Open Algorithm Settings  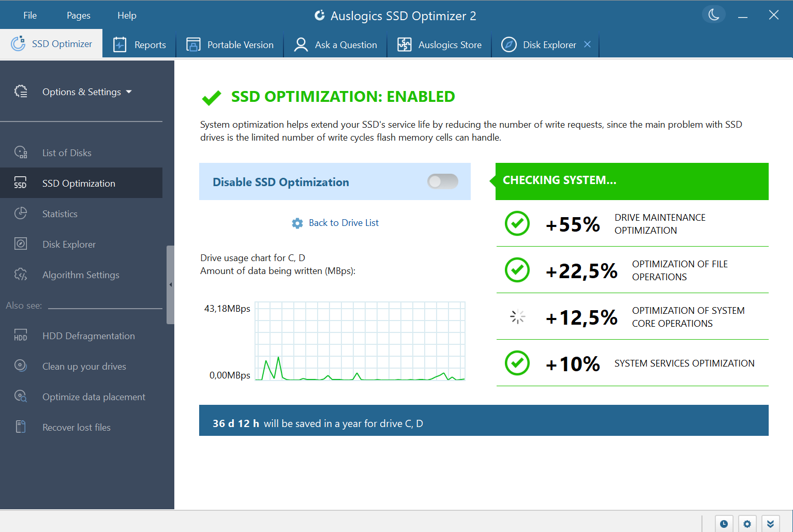tap(81, 275)
